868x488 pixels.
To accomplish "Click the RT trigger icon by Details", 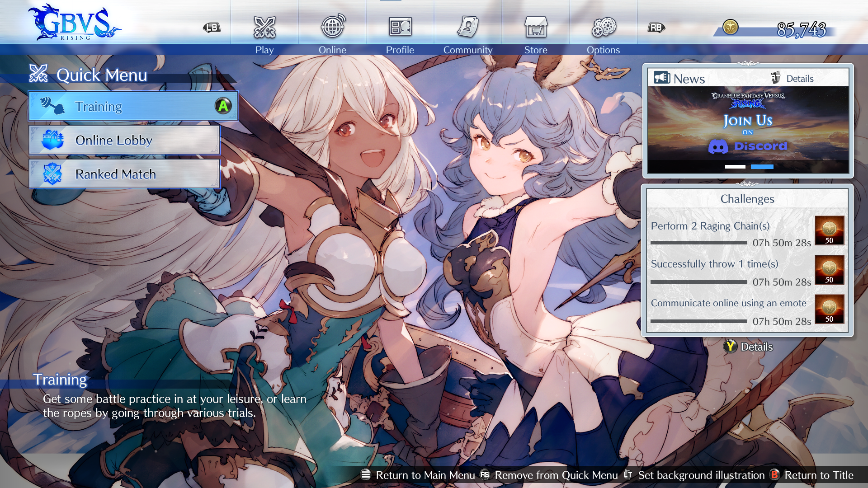I will point(775,78).
